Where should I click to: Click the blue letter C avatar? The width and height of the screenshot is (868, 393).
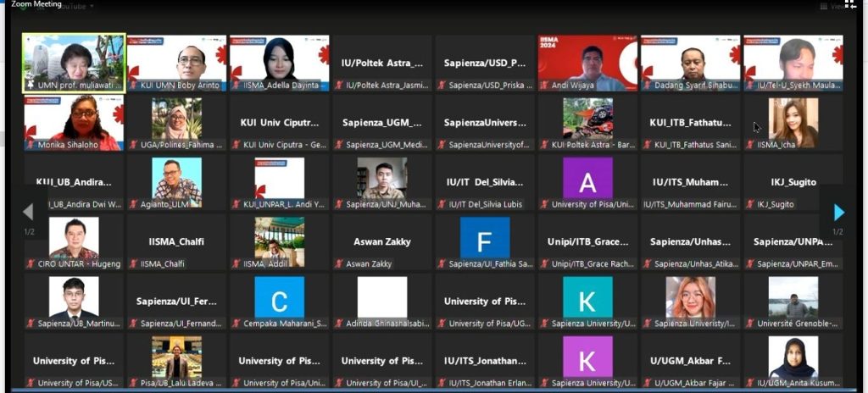point(279,297)
